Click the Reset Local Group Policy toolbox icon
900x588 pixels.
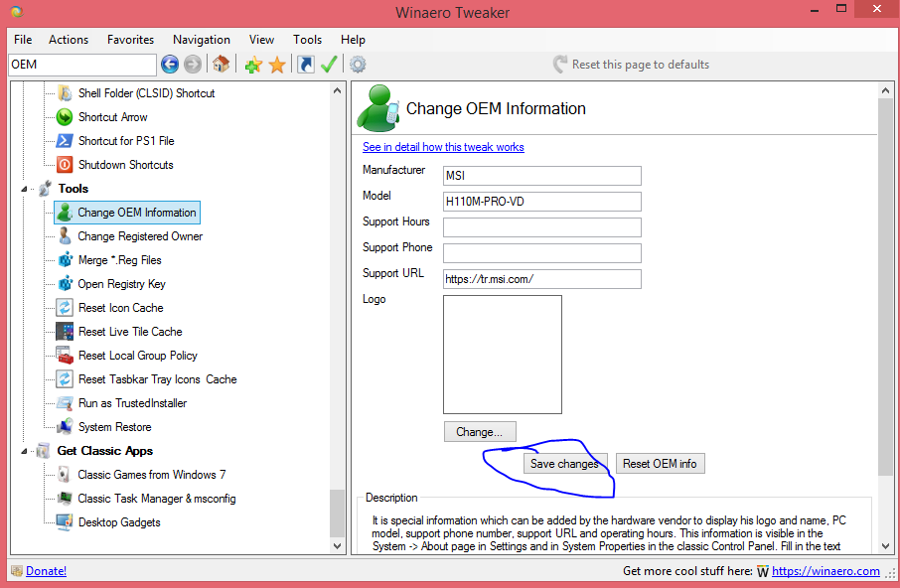65,356
